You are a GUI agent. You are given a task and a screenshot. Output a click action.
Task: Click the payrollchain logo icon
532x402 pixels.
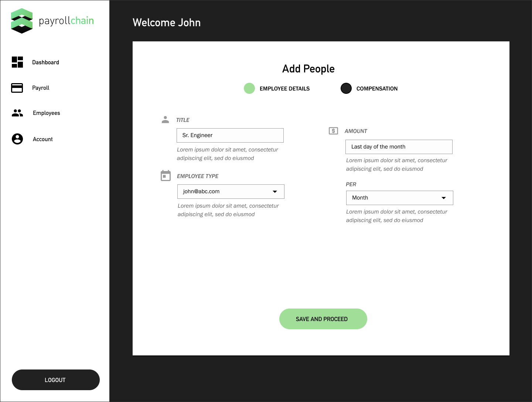coord(22,21)
